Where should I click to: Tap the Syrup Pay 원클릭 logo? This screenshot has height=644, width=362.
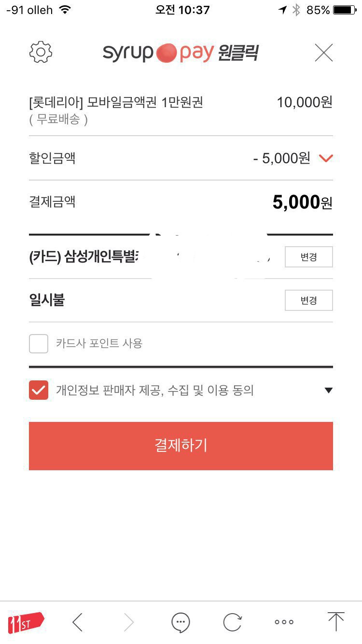click(181, 52)
